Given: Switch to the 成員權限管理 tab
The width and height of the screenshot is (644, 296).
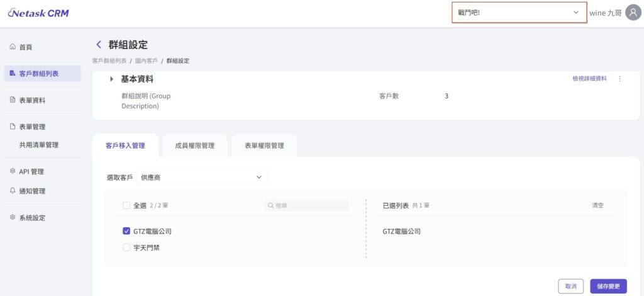Looking at the screenshot, I should (x=194, y=145).
